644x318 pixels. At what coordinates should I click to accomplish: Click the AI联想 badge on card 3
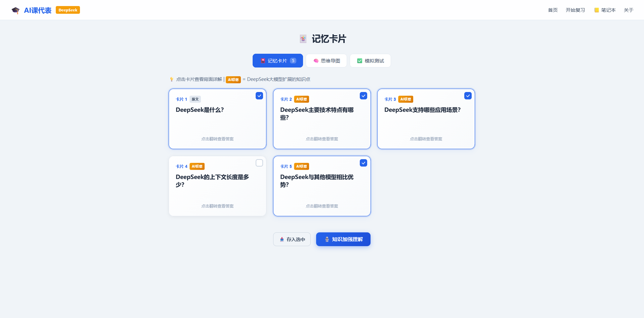(405, 99)
